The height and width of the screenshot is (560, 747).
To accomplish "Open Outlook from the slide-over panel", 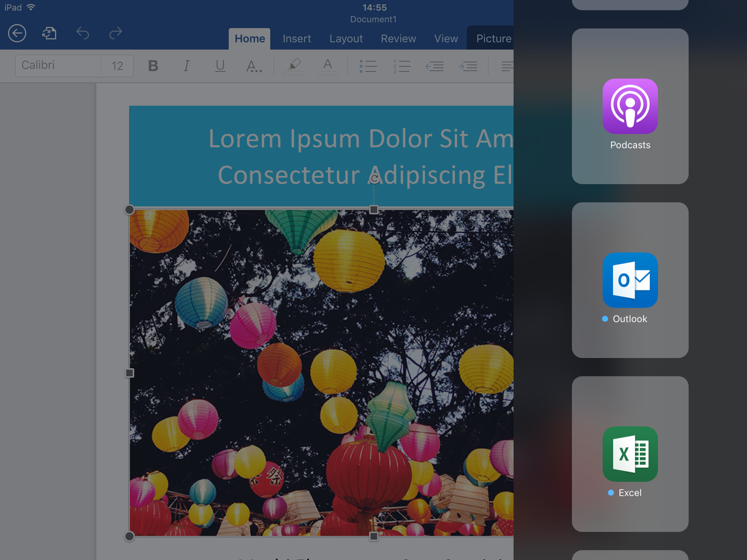I will pos(630,280).
